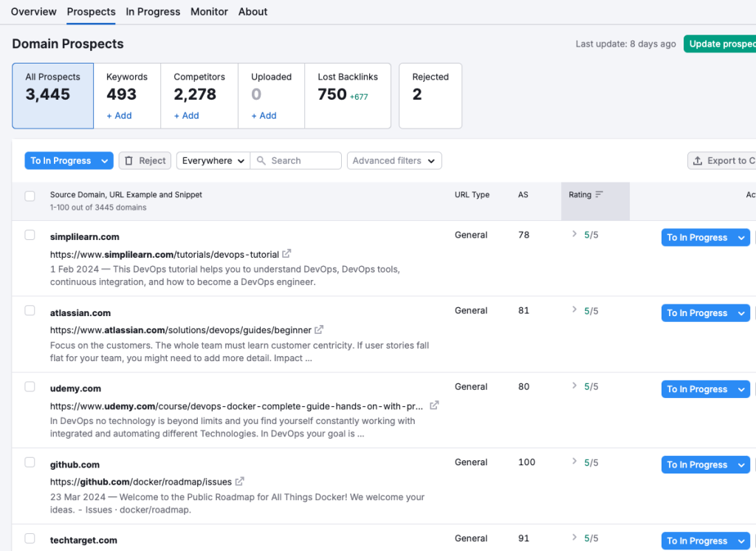Screen dimensions: 756x551
Task: Expand rating details chevron on udemy.com row
Action: coord(575,386)
